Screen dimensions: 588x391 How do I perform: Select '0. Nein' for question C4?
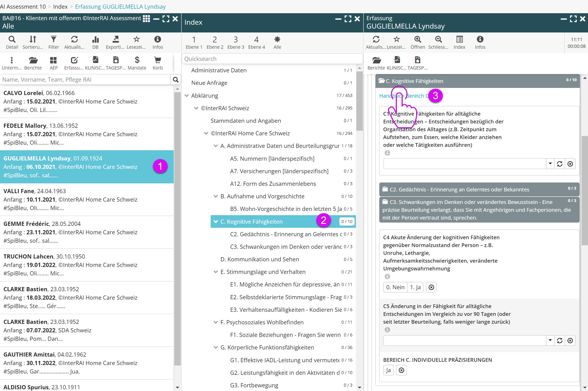tap(395, 287)
